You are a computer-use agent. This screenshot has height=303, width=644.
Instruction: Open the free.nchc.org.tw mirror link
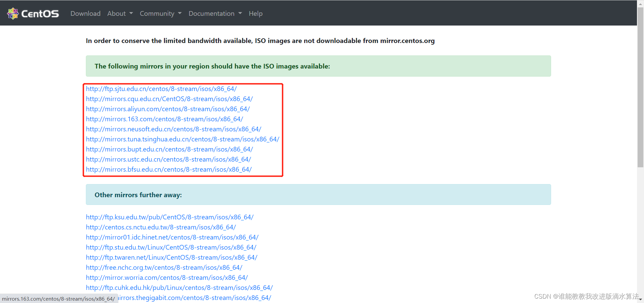pyautogui.click(x=164, y=267)
